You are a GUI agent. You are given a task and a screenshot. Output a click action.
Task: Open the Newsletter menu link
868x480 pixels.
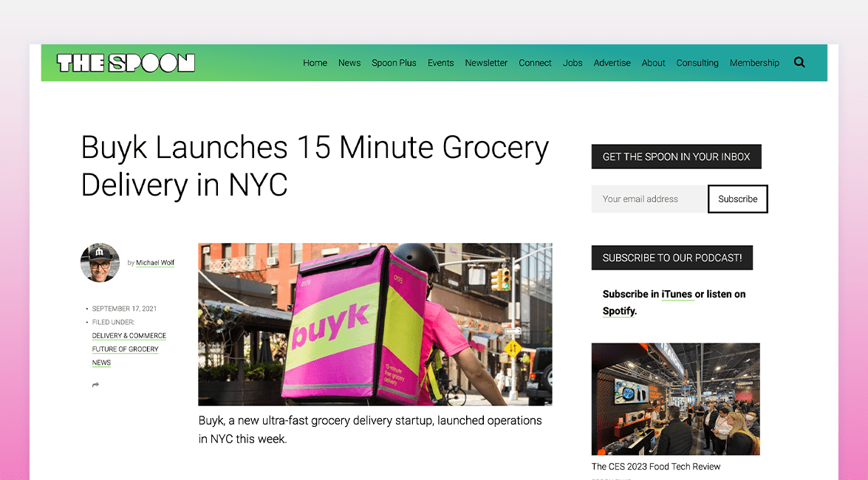486,63
